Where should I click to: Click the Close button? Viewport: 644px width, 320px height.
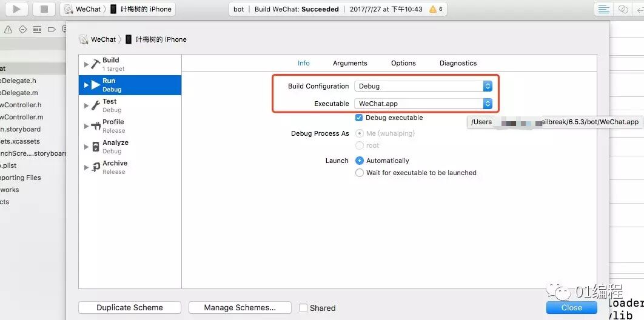click(x=572, y=308)
